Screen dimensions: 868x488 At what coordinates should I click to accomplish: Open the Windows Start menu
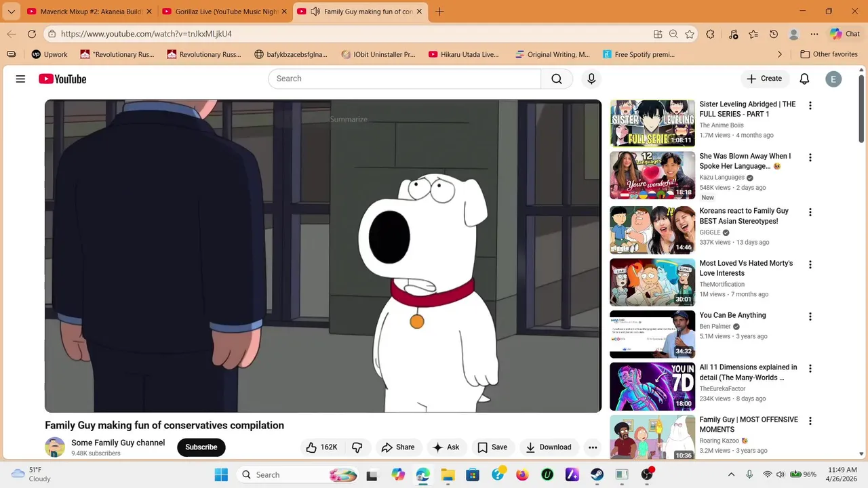(221, 474)
